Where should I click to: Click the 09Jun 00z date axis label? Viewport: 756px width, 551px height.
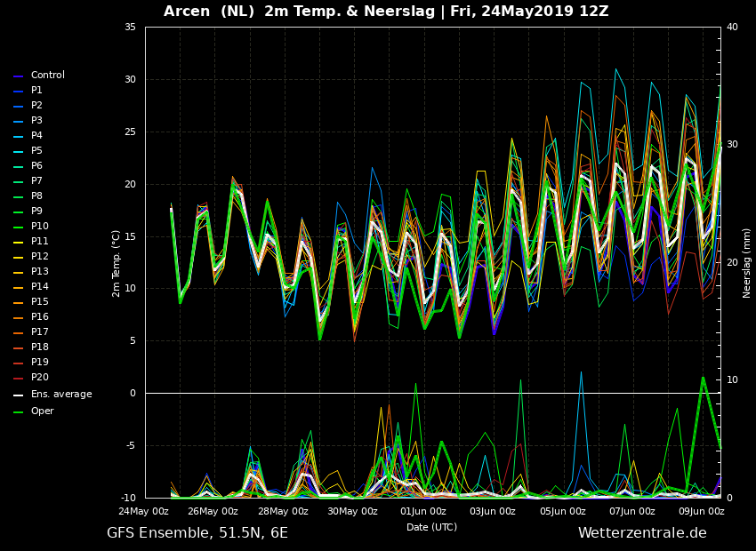click(x=702, y=511)
